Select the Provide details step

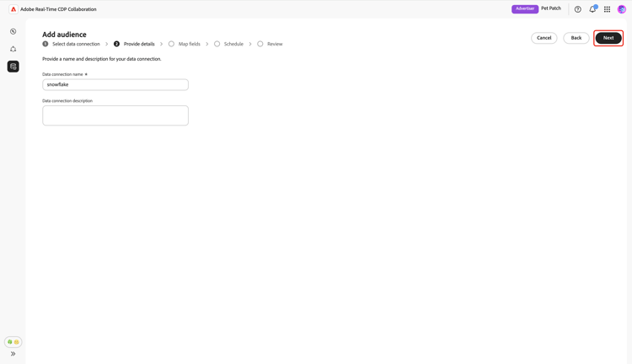[x=134, y=44]
